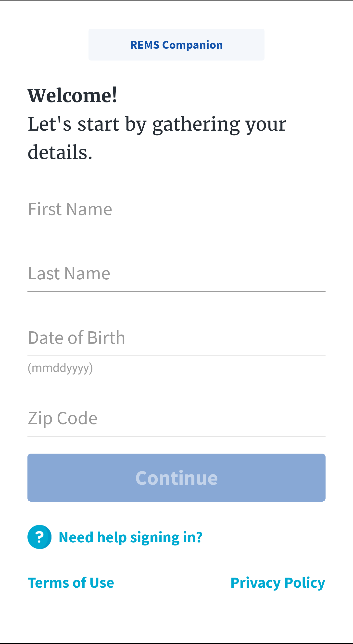Click the mmddyyyy format hint text
353x644 pixels.
pyautogui.click(x=60, y=368)
